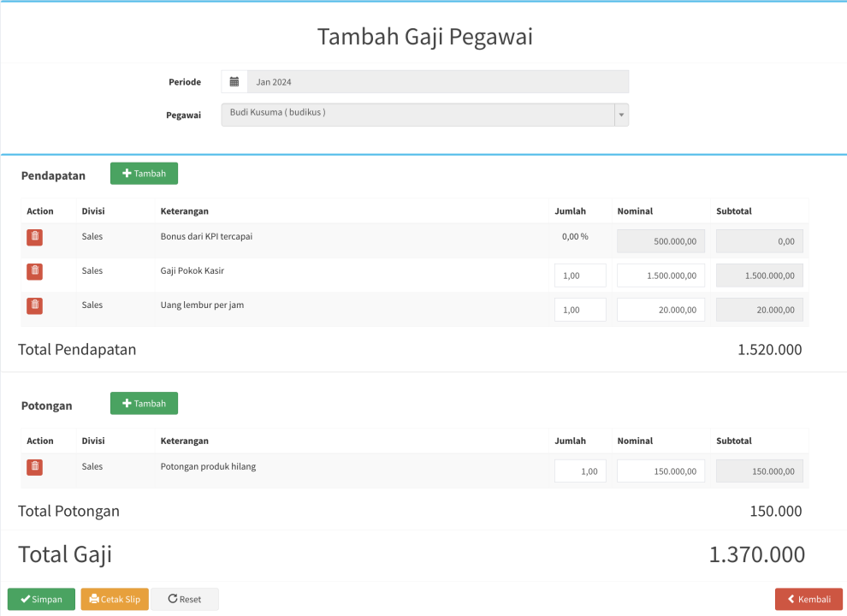Delete the Uang lembur per jam row
This screenshot has width=847, height=616.
pyautogui.click(x=34, y=305)
